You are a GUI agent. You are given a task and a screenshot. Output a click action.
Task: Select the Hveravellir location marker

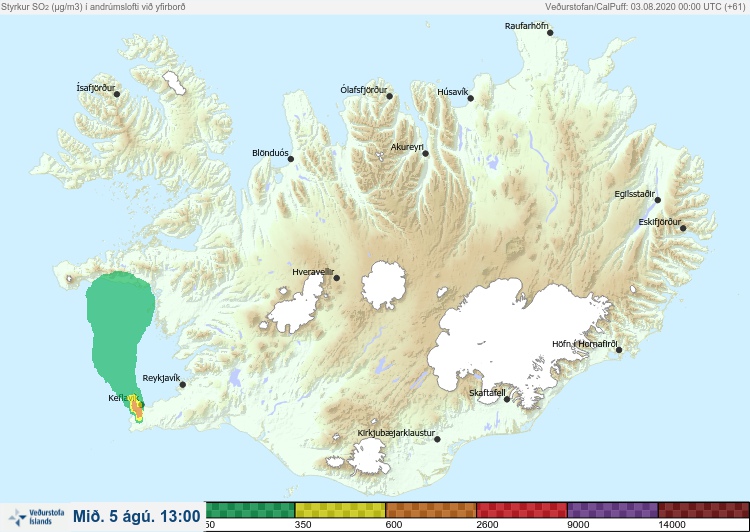[x=337, y=278]
